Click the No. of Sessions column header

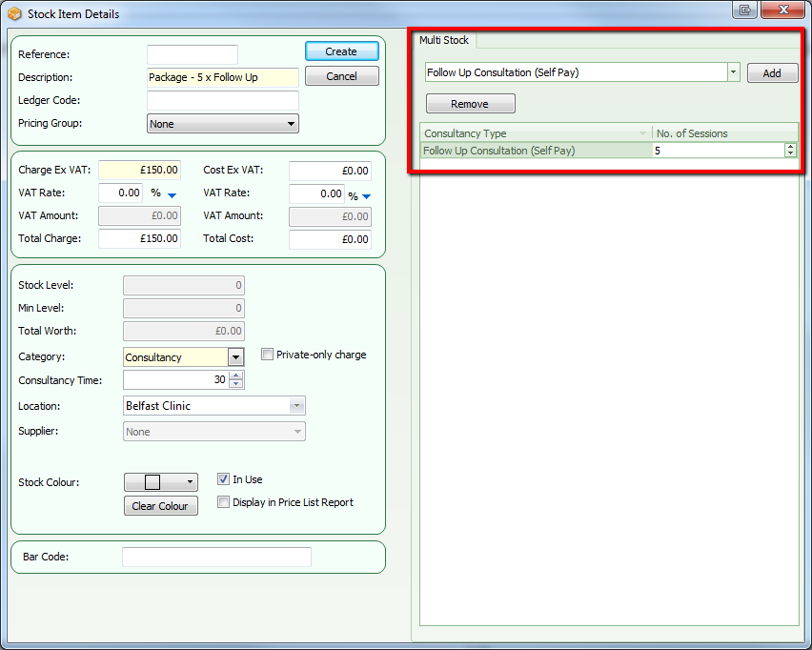(x=725, y=133)
